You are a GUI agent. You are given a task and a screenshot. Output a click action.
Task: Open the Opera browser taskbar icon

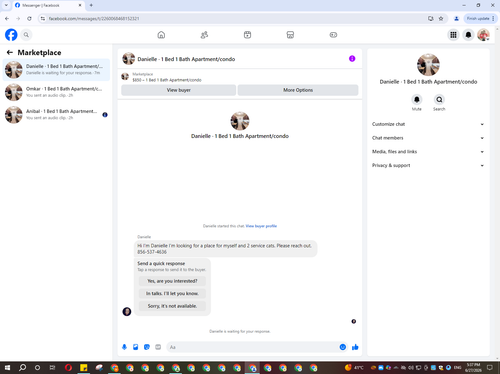pos(68,368)
